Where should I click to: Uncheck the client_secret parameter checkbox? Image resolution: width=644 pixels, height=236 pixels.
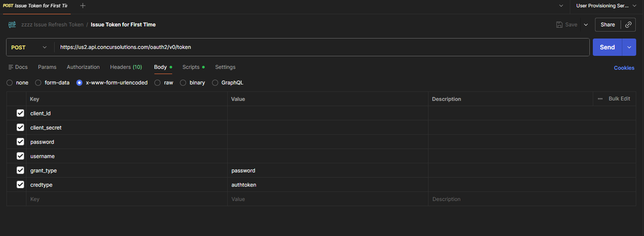(20, 127)
